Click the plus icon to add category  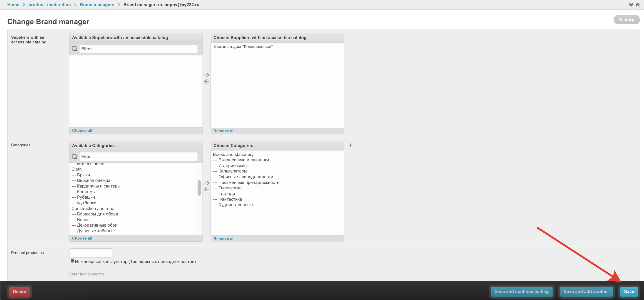pos(350,145)
